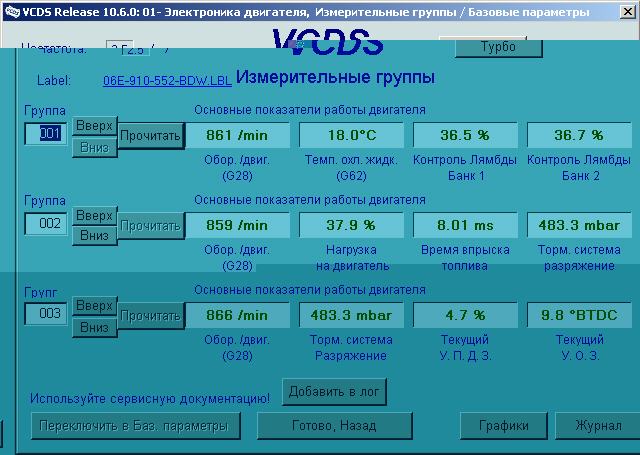This screenshot has height=455, width=640.
Task: Close the VCDS window
Action: pyautogui.click(x=627, y=12)
